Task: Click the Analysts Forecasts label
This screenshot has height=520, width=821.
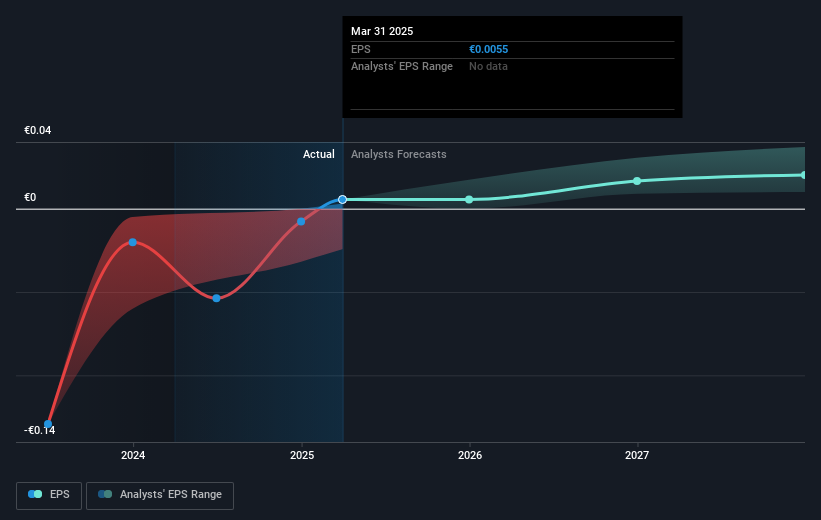Action: pos(398,154)
